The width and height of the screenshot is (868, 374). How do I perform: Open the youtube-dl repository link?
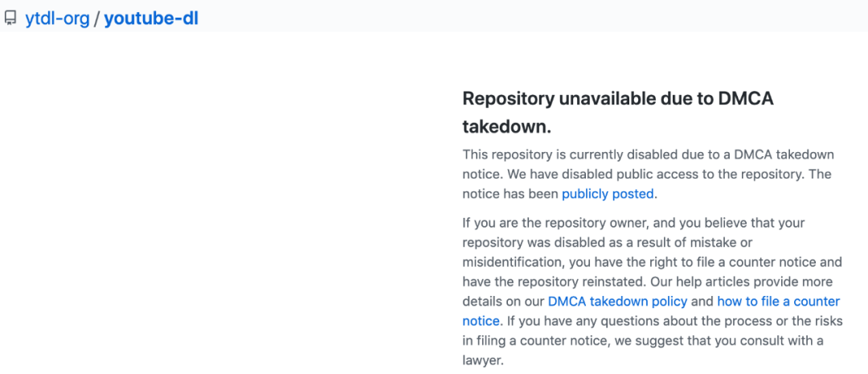point(151,18)
